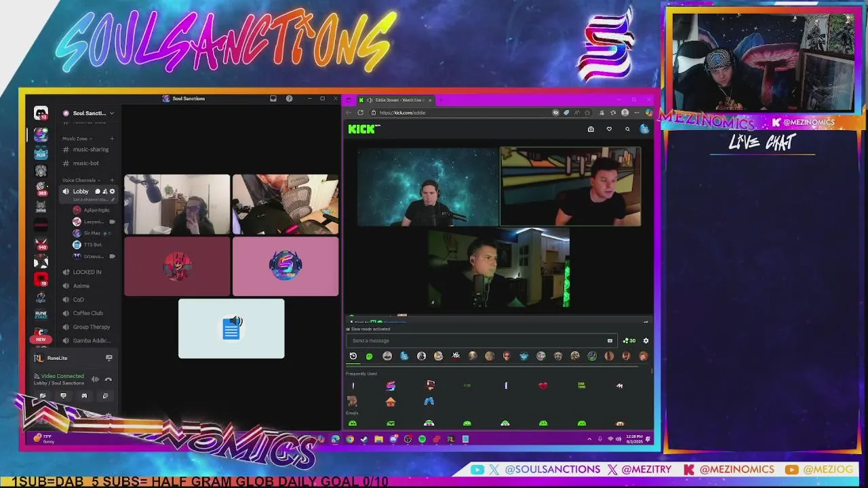Select green Kick emoji tab
Image resolution: width=868 pixels, height=488 pixels.
point(370,356)
